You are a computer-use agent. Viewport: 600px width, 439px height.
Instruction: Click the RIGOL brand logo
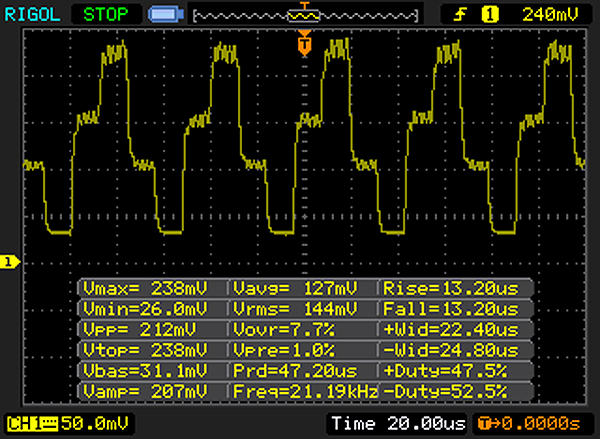tap(32, 15)
